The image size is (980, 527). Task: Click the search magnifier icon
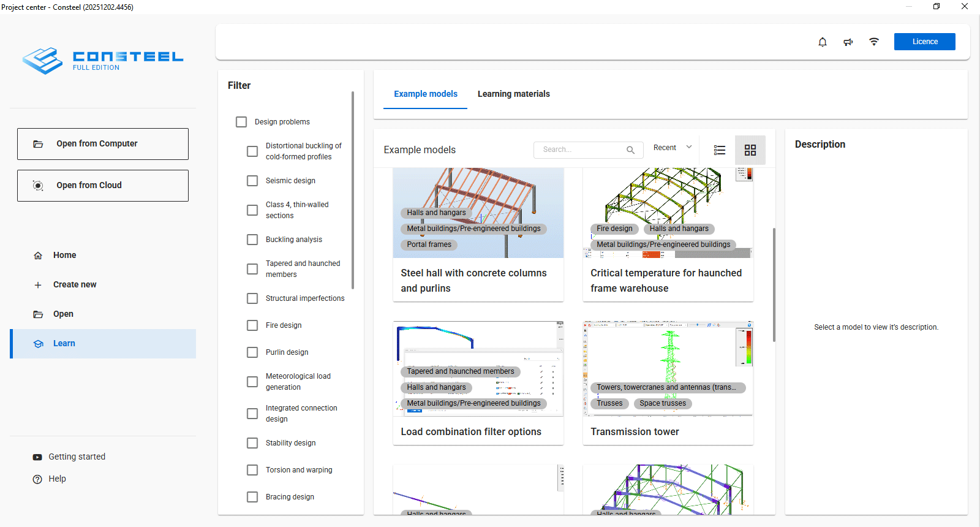click(630, 150)
